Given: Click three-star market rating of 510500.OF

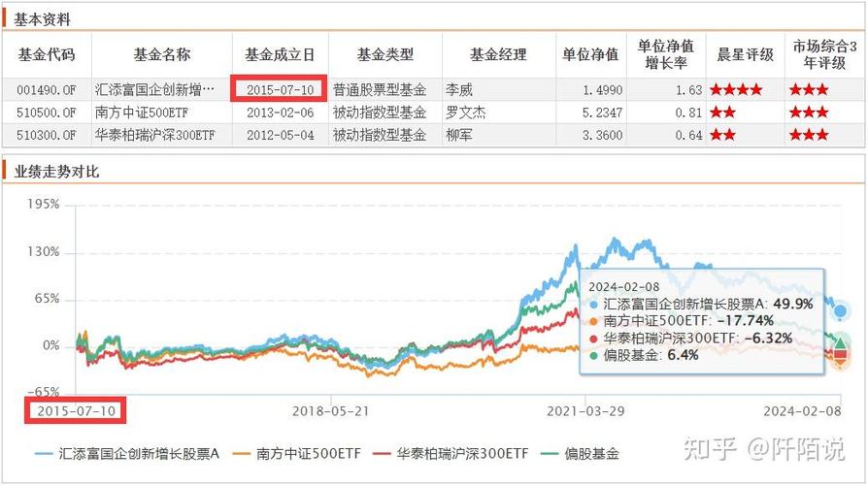Looking at the screenshot, I should pos(809,113).
